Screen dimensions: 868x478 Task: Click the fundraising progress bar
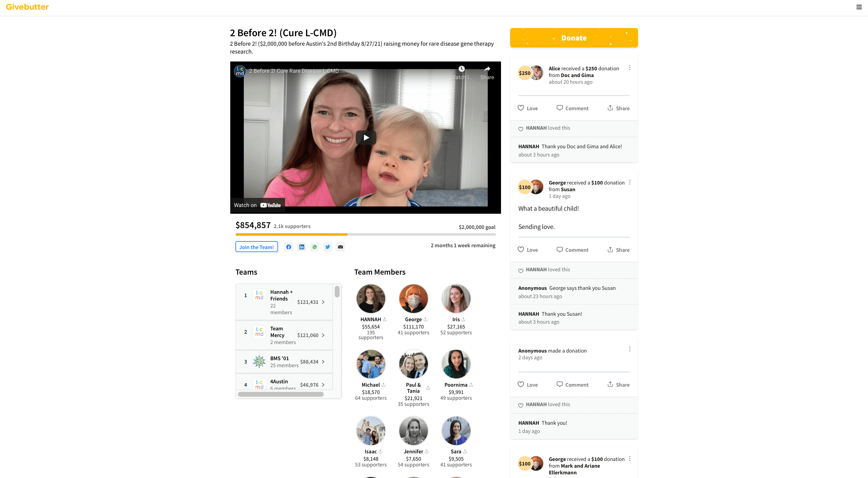pos(365,234)
